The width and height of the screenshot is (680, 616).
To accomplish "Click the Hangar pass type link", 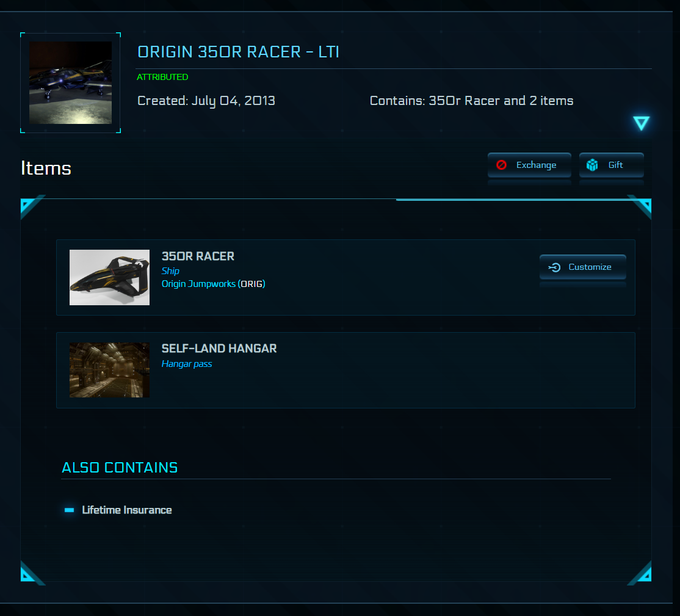I will click(187, 364).
